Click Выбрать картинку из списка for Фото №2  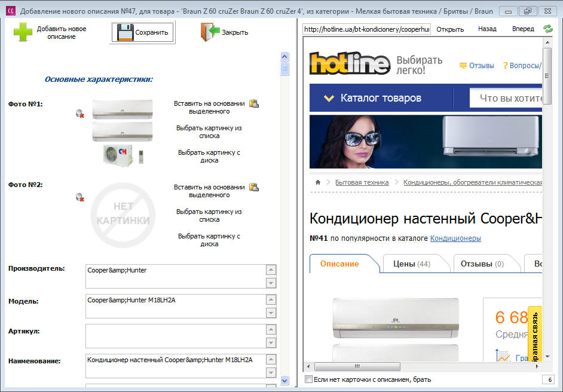[209, 215]
